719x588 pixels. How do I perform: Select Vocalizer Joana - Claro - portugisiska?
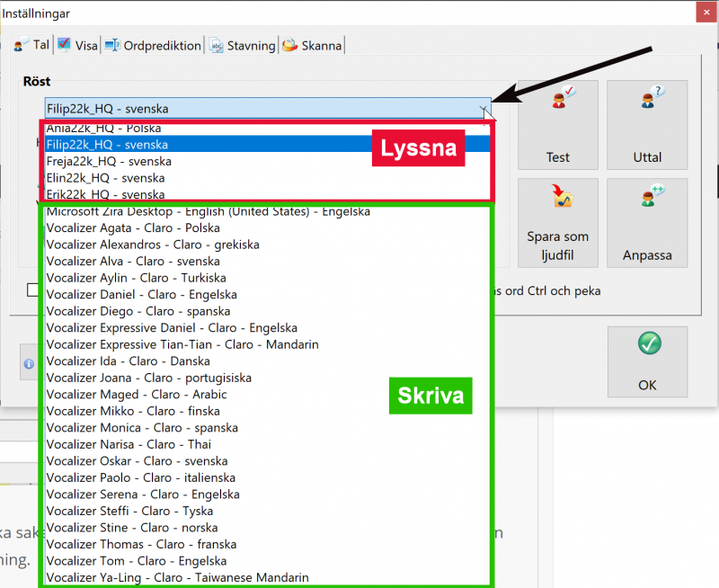click(267, 378)
